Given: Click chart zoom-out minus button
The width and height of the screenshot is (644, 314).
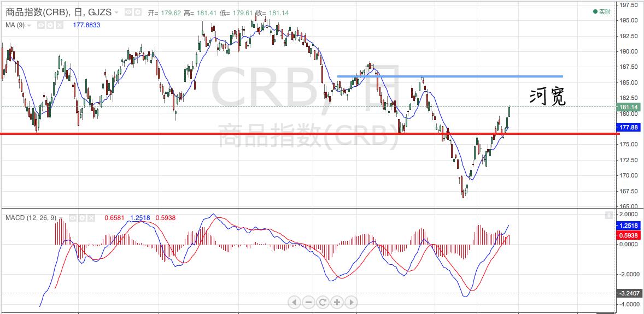Looking at the screenshot, I should [308, 303].
